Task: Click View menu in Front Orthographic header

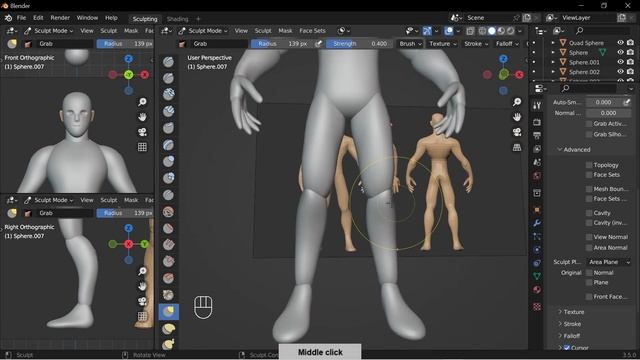Action: (87, 31)
